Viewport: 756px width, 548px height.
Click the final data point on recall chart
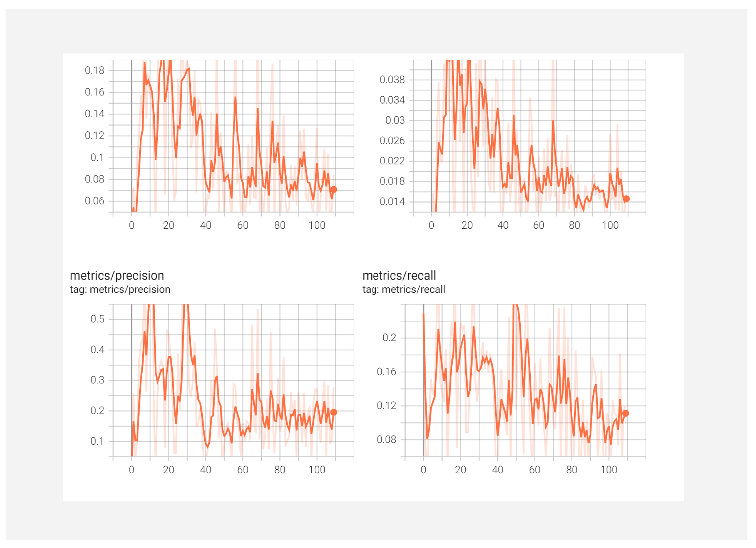(x=626, y=414)
